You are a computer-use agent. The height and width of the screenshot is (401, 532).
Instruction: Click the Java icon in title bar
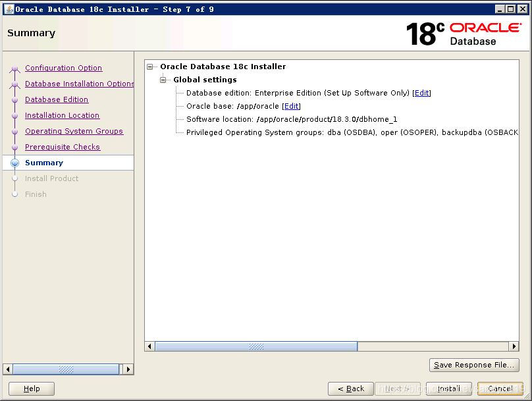(9, 9)
